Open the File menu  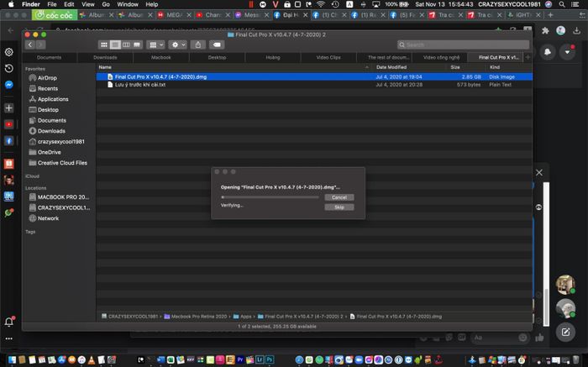52,4
